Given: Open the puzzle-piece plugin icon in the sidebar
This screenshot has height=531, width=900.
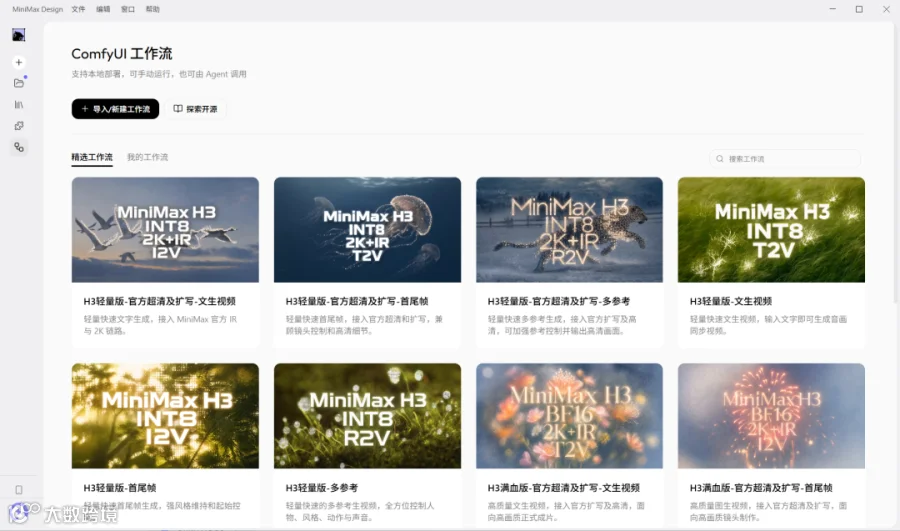Looking at the screenshot, I should pyautogui.click(x=19, y=126).
